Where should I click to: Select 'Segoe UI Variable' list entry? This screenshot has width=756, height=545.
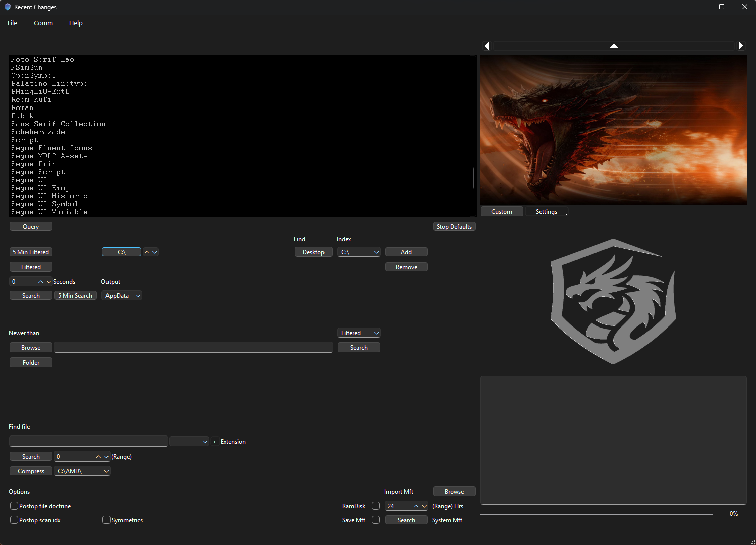pyautogui.click(x=49, y=212)
